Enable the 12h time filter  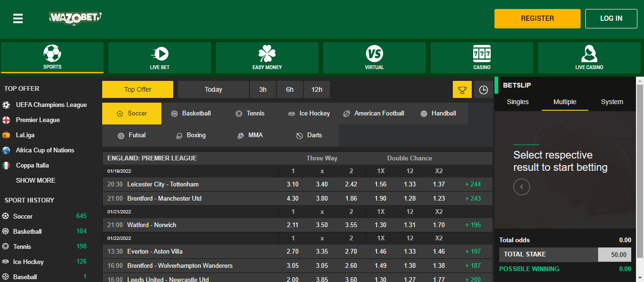click(x=317, y=89)
